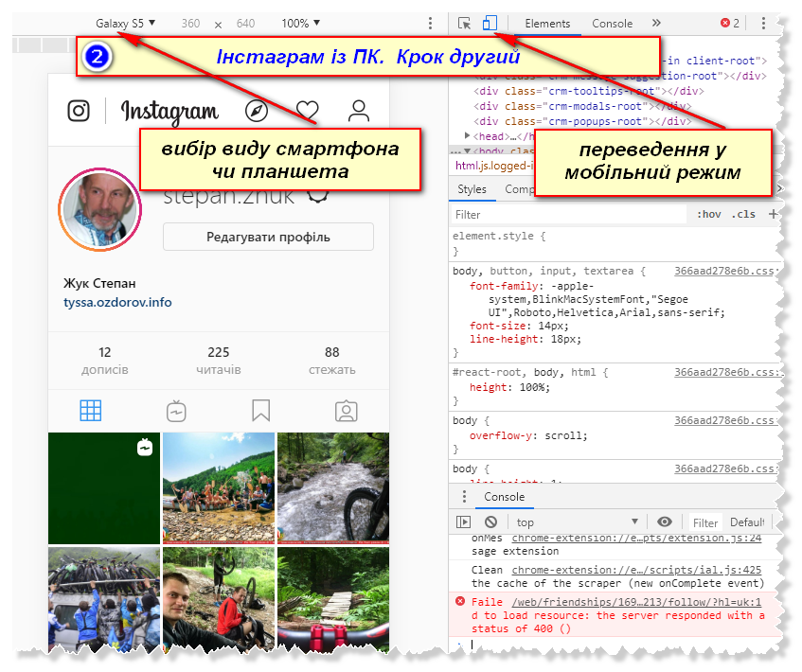This screenshot has width=802, height=672.
Task: Click the Редагувати профіль button
Action: (268, 237)
